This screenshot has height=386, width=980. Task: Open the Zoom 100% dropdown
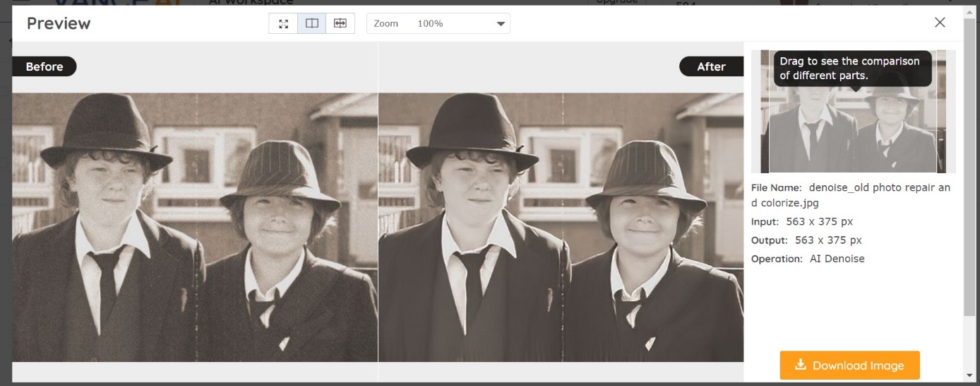click(438, 23)
